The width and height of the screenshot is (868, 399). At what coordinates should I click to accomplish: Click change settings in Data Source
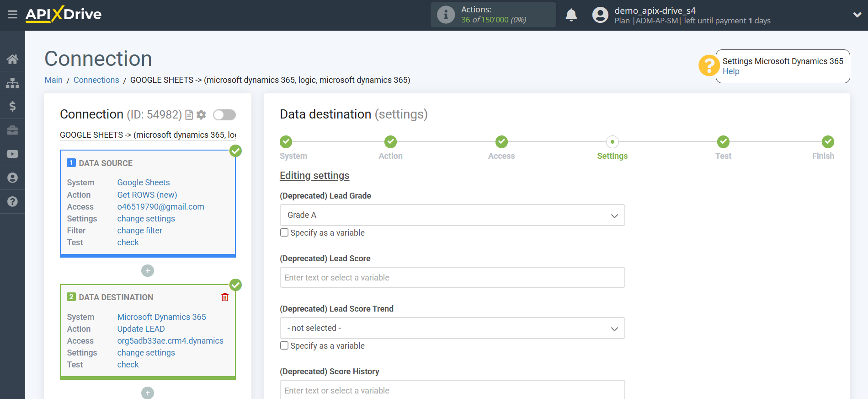click(146, 219)
